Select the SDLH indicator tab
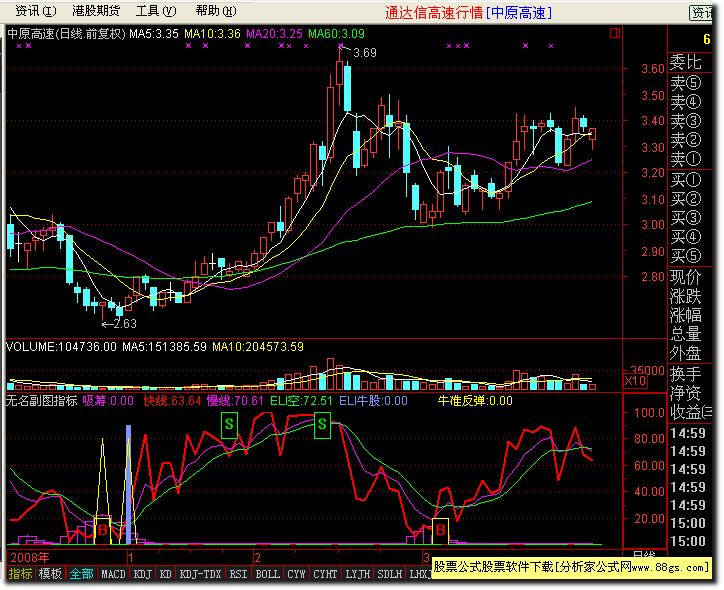Viewport: 724px width, 590px height. coord(390,574)
